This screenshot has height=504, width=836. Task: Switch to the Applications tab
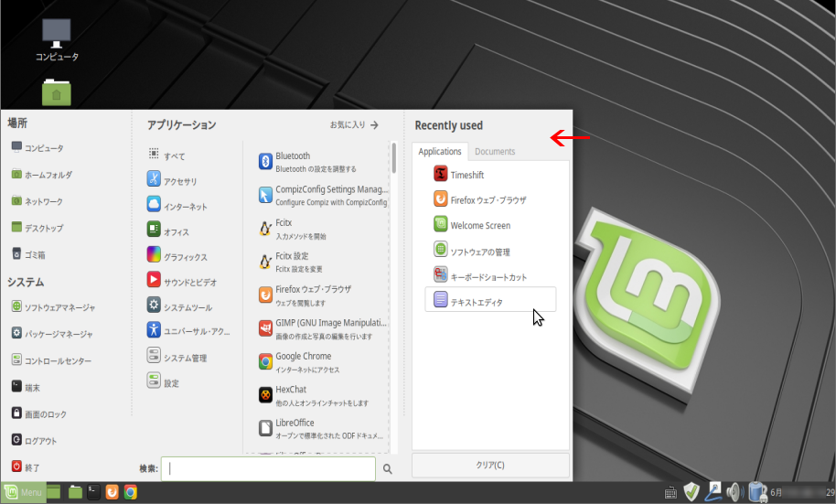point(440,152)
